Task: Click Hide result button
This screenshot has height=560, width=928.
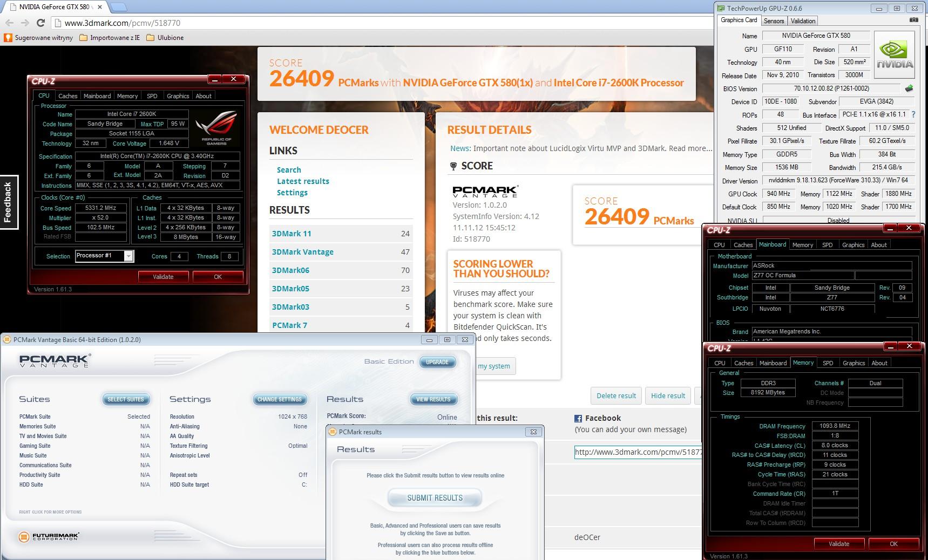Action: tap(668, 395)
